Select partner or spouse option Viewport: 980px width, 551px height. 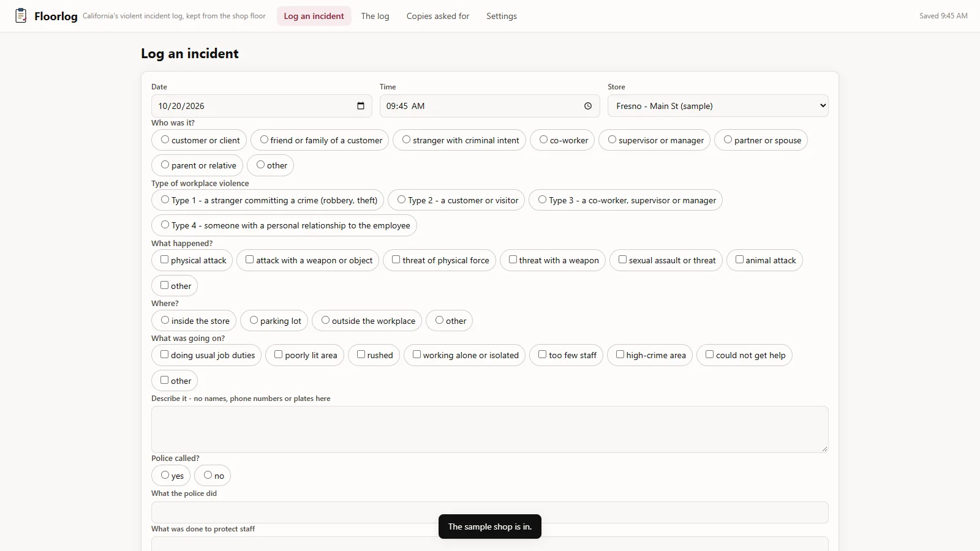pyautogui.click(x=761, y=140)
